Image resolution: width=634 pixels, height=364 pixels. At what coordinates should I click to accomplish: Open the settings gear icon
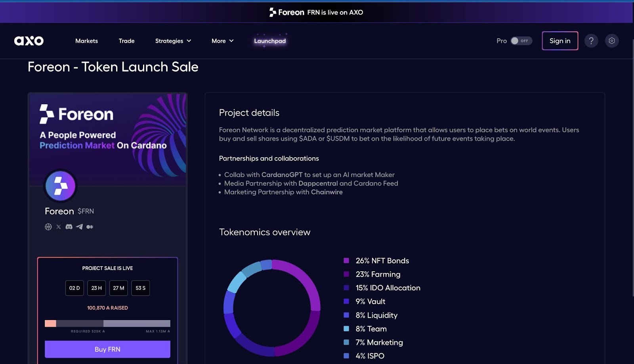[612, 41]
